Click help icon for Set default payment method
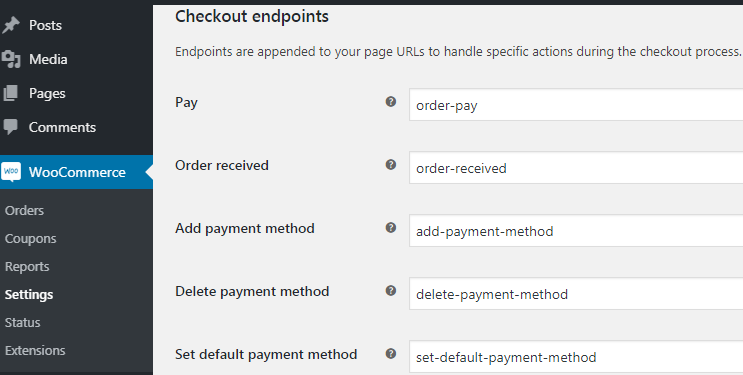 click(390, 354)
